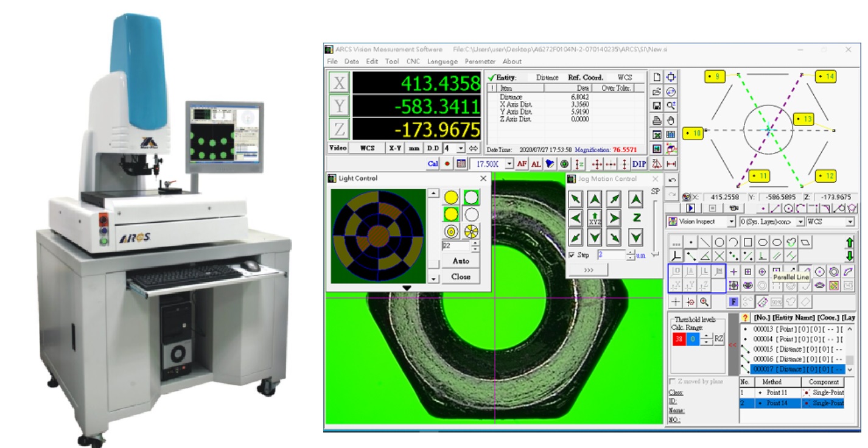This screenshot has width=868, height=448.
Task: Click the red threshold value 38 swatch
Action: (678, 339)
